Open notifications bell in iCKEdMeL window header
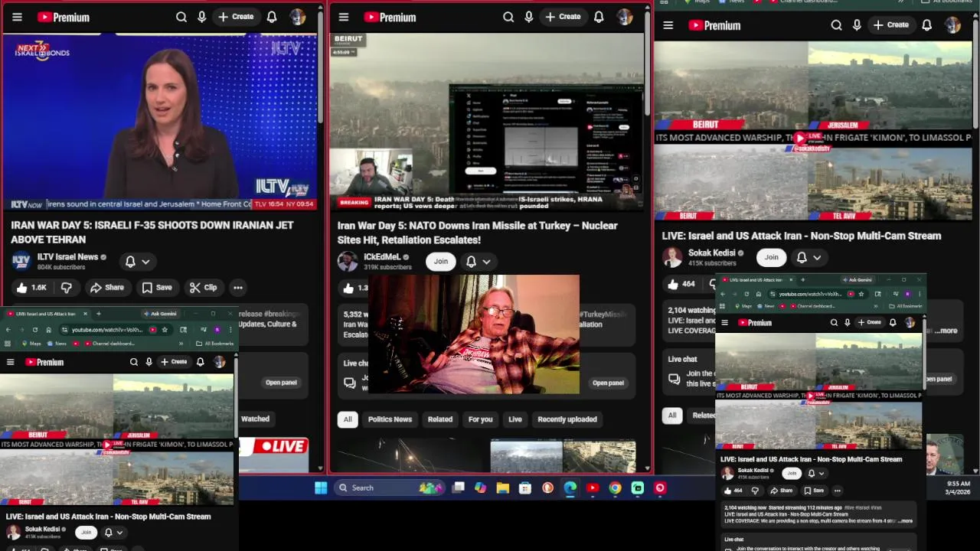Screen dimensions: 980x551 click(x=599, y=17)
